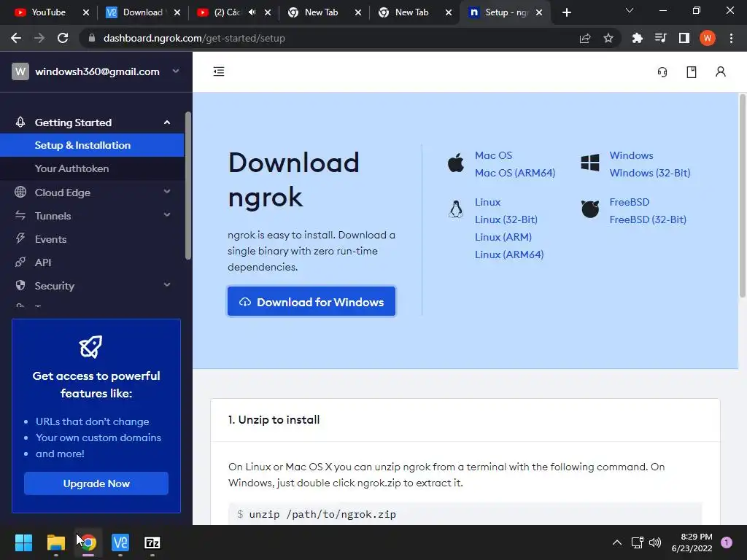The image size is (747, 560).
Task: Click Windows (32-Bit) download link
Action: (650, 173)
